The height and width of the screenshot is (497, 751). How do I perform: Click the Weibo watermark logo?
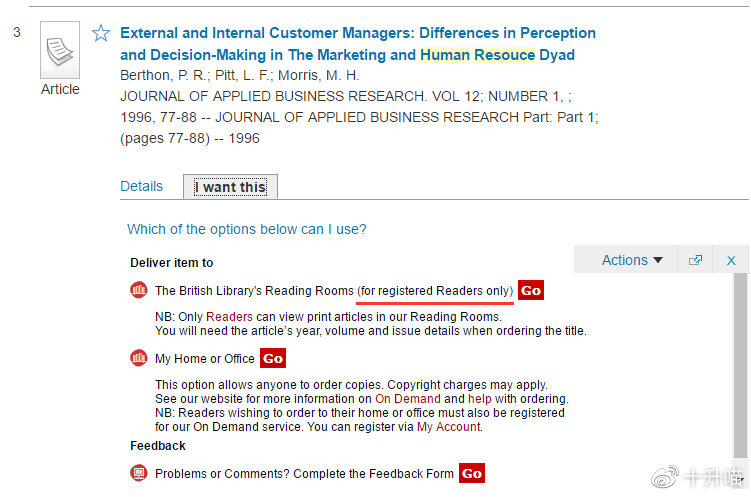(x=665, y=477)
